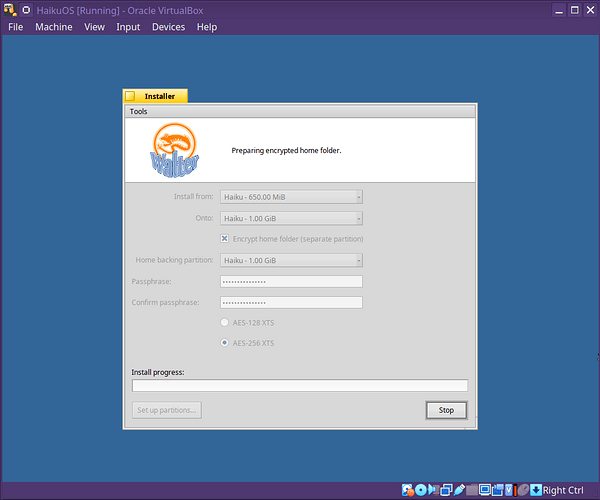Screen dimensions: 600x500
Task: Click the Set up partitions button
Action: 166,410
